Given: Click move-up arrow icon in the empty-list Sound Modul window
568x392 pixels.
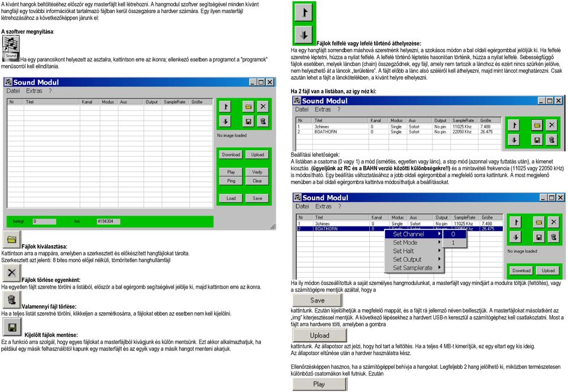Looking at the screenshot, I should coord(225,106).
